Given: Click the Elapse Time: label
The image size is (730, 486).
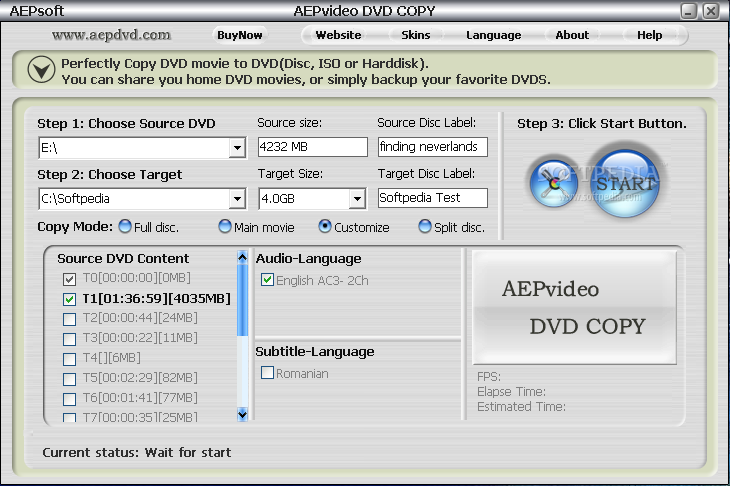Looking at the screenshot, I should pyautogui.click(x=511, y=392).
